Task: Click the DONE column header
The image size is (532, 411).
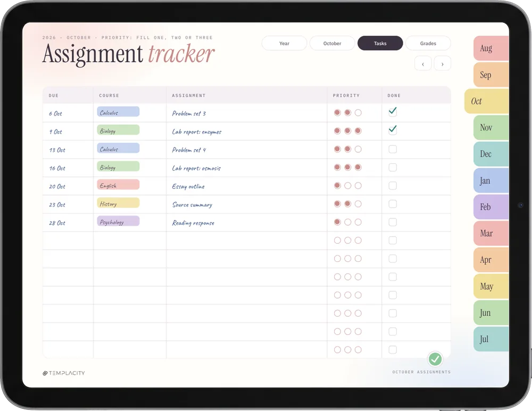Action: pos(394,95)
